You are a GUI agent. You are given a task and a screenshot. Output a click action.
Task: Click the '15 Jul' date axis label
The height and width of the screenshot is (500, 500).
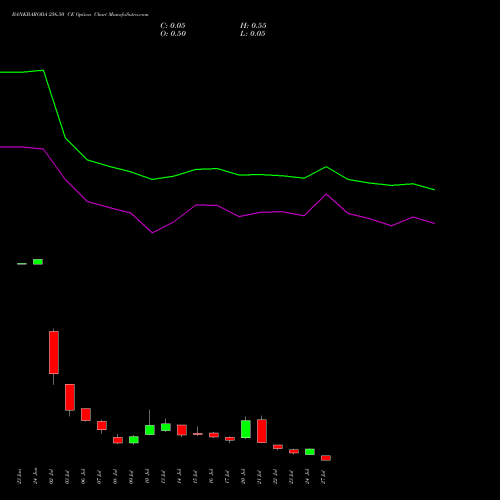(x=195, y=477)
